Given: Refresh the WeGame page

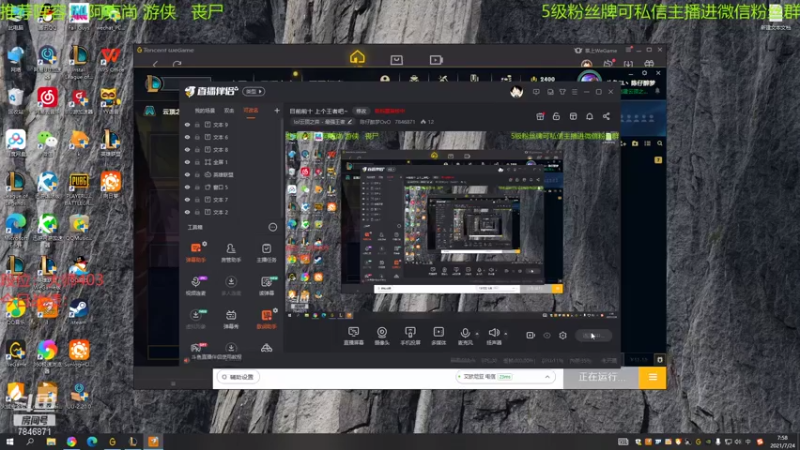Looking at the screenshot, I should pos(177,64).
